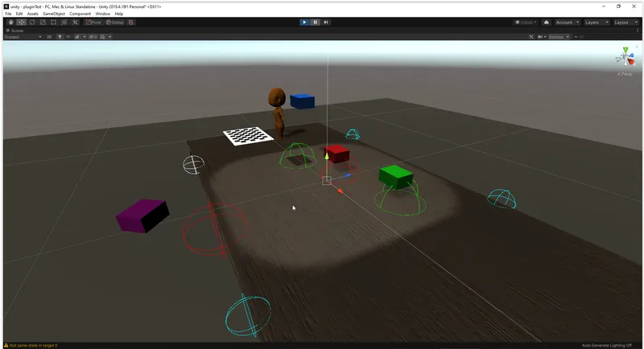This screenshot has height=349, width=644.
Task: Open the Component menu
Action: point(80,14)
